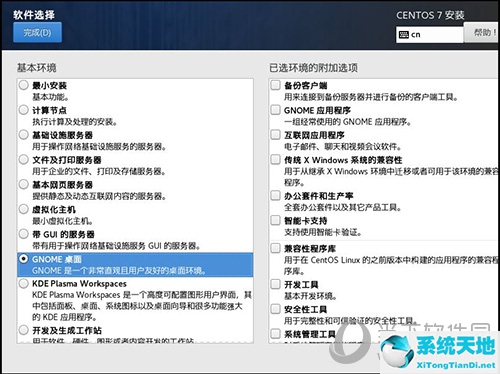Click the 完成(D) done button
Screen dimensions: 500x374
pos(37,32)
